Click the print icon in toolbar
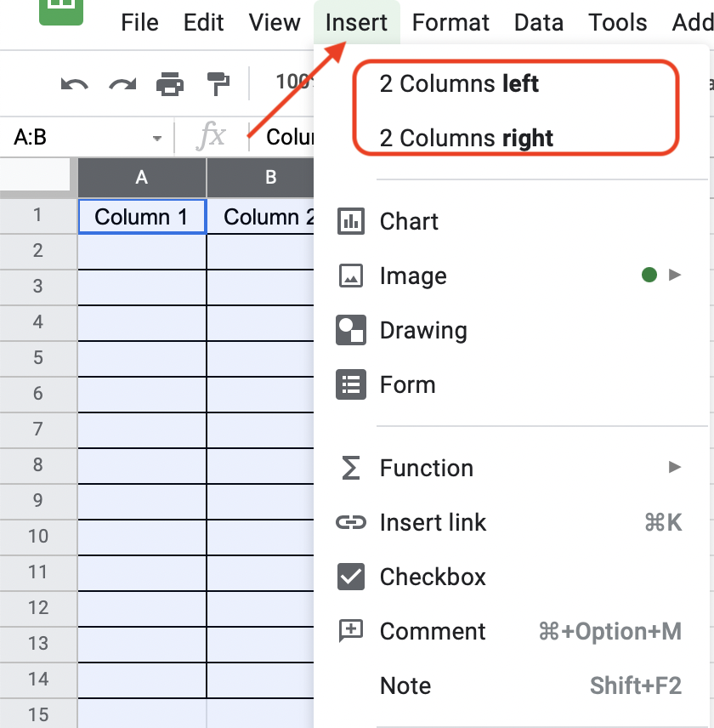The height and width of the screenshot is (728, 714). pyautogui.click(x=170, y=84)
